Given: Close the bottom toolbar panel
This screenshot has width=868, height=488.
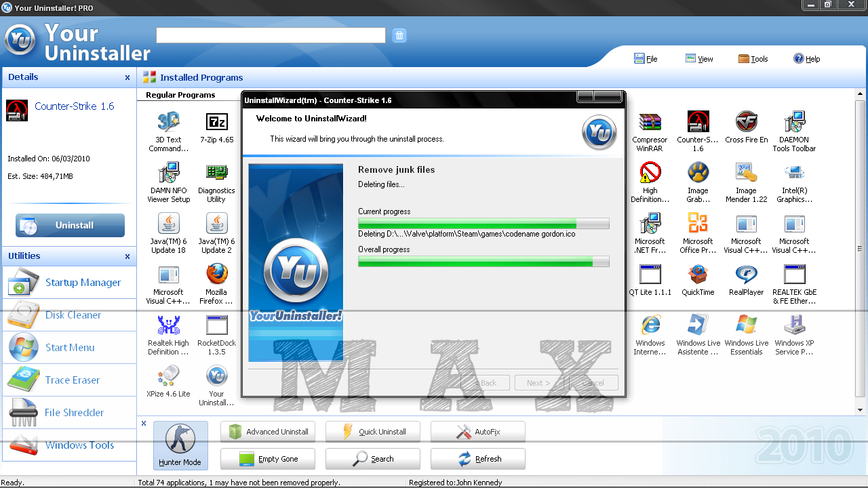Looking at the screenshot, I should click(x=144, y=424).
